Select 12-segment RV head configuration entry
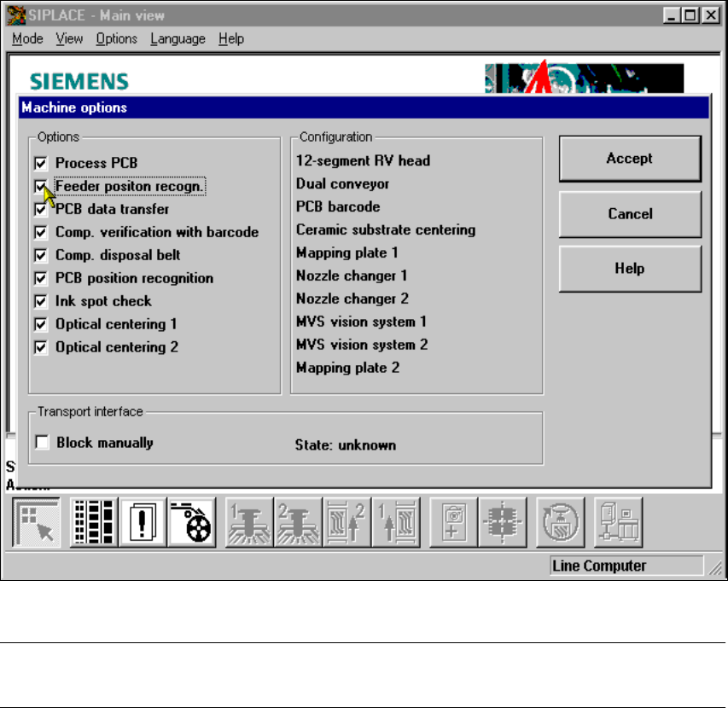 [363, 160]
